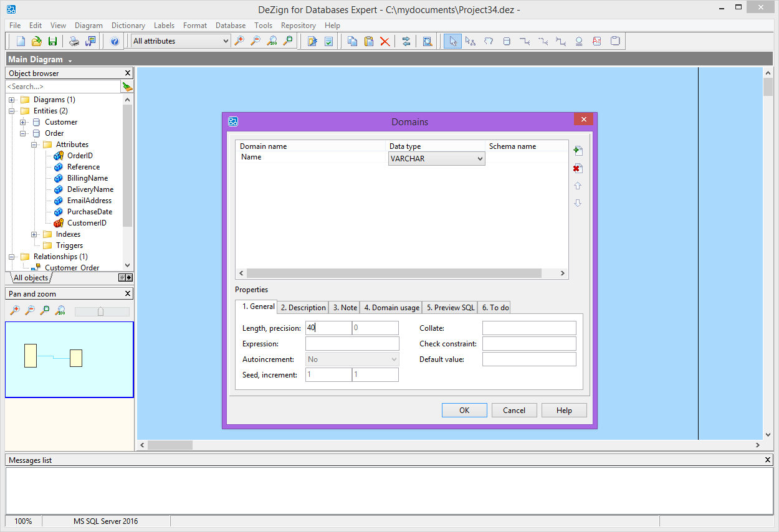The width and height of the screenshot is (779, 532).
Task: Click the Object browser search box
Action: [62, 87]
